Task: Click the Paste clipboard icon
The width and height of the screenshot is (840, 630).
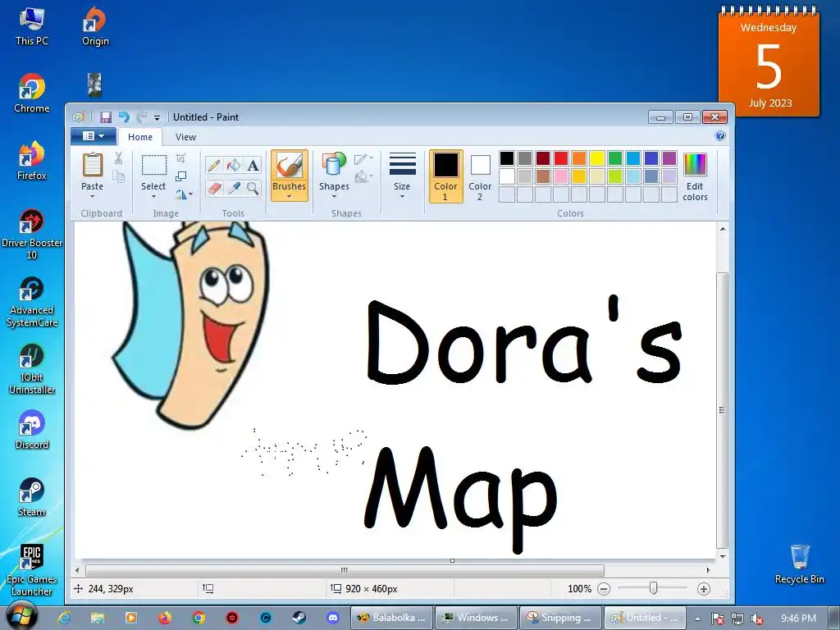Action: [92, 164]
